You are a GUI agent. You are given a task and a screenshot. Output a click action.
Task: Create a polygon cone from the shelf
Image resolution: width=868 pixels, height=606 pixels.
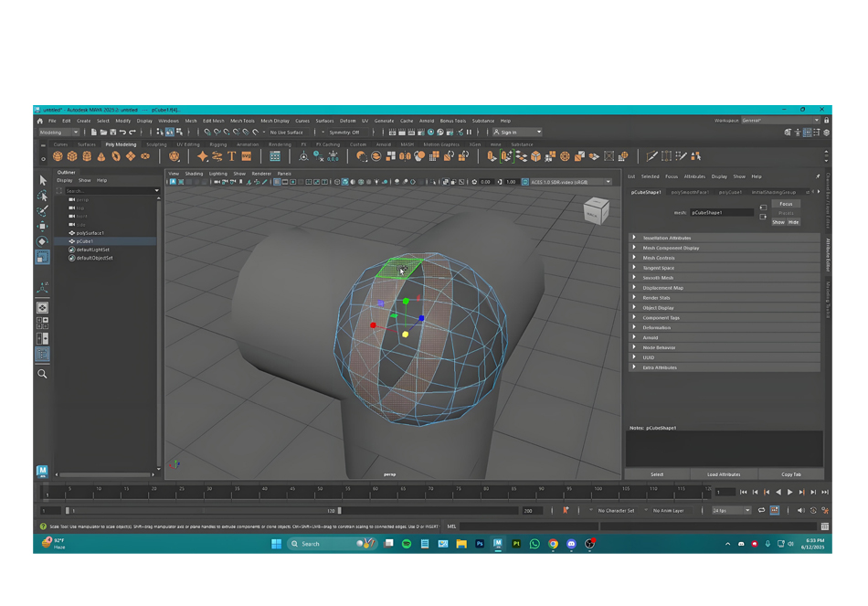point(101,157)
